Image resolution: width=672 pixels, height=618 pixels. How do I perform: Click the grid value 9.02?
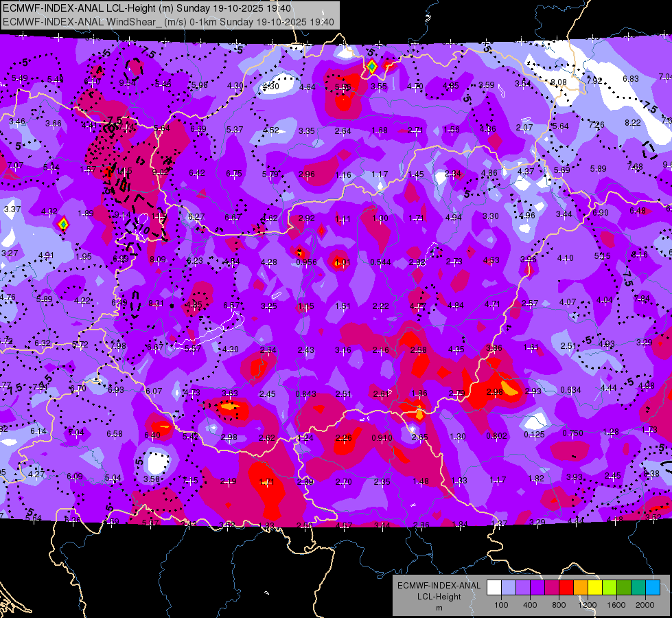[x=161, y=172]
